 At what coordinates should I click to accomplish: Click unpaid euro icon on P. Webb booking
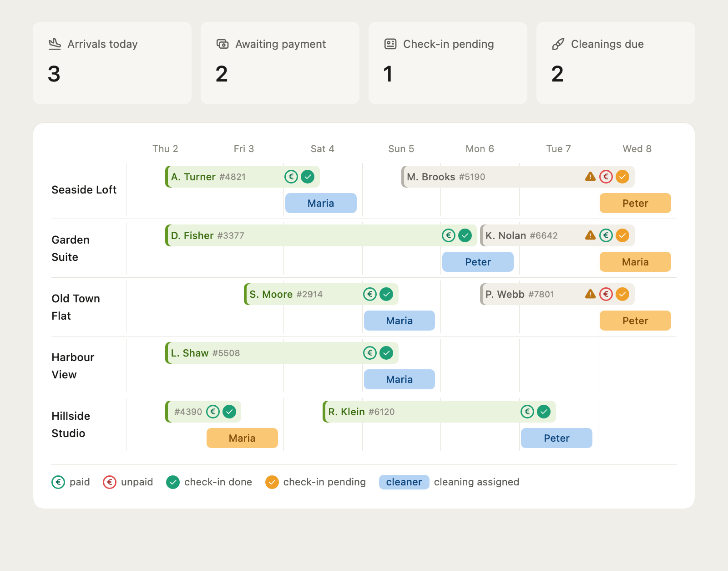click(x=606, y=294)
